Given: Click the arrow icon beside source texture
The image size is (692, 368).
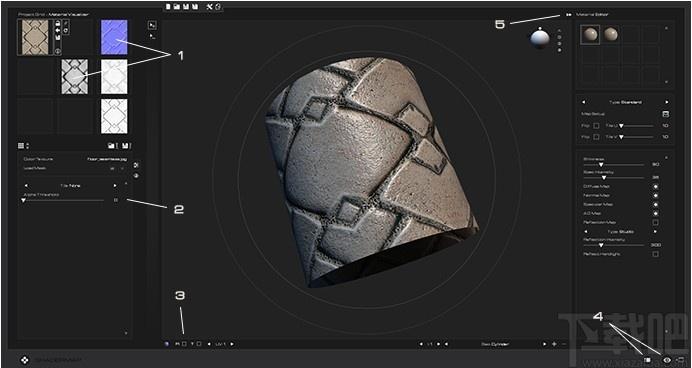Looking at the screenshot, I should coord(58,30).
